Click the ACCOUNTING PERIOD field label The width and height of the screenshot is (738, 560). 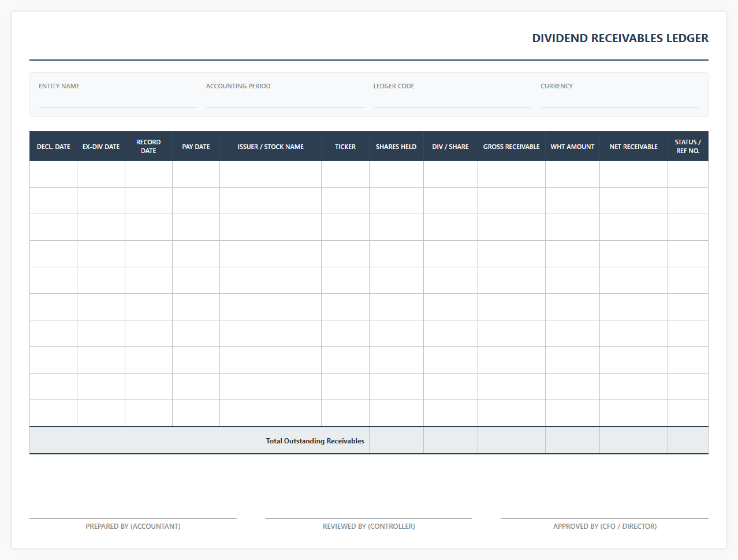238,86
